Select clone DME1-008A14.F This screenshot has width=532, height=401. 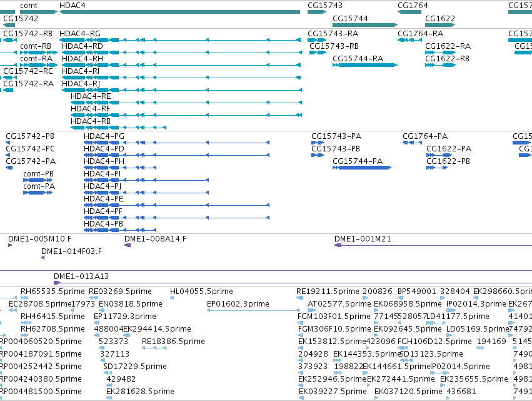[155, 239]
